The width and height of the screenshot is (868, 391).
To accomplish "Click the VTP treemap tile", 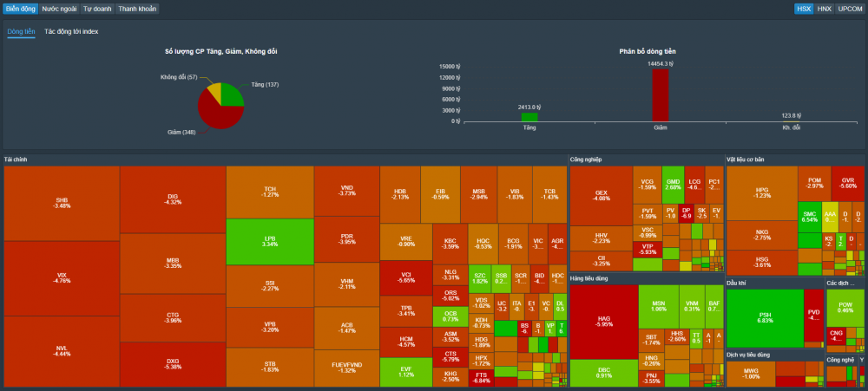I will pos(648,249).
